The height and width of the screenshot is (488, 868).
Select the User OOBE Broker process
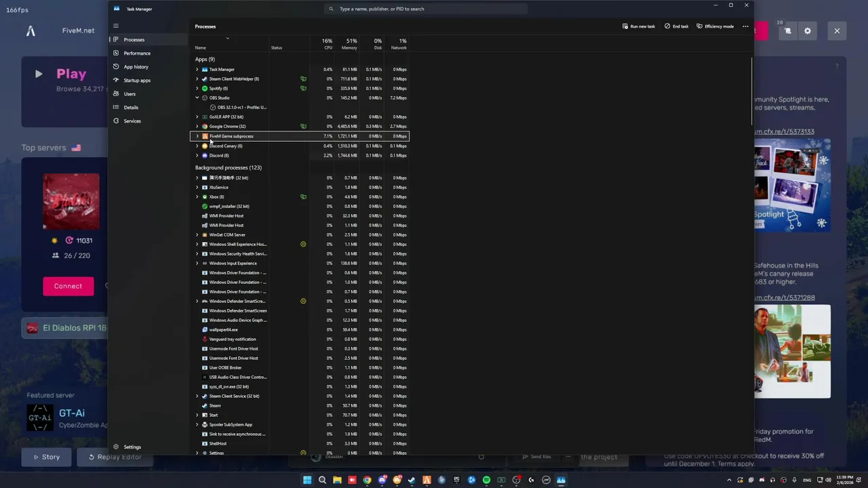coord(300,367)
